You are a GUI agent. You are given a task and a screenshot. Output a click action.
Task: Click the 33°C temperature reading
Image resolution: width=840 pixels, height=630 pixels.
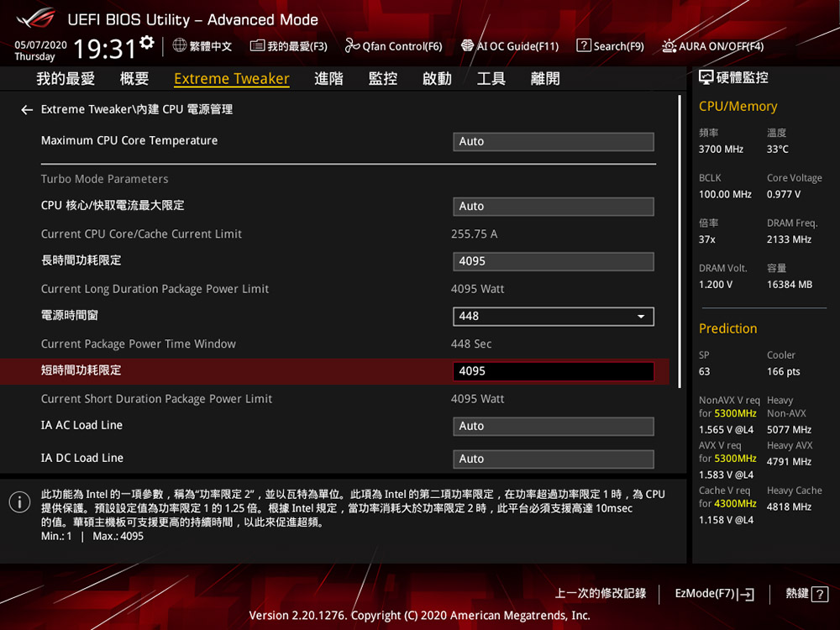coord(777,150)
